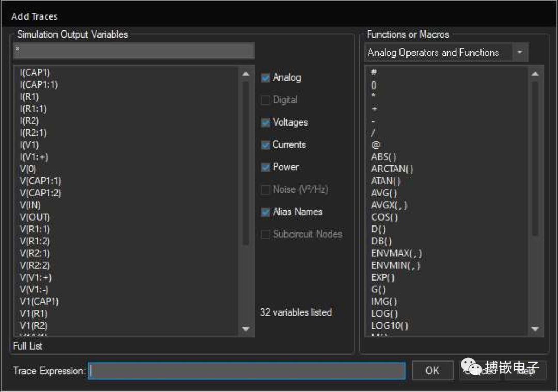
Task: Insert the ABS() function
Action: click(383, 157)
